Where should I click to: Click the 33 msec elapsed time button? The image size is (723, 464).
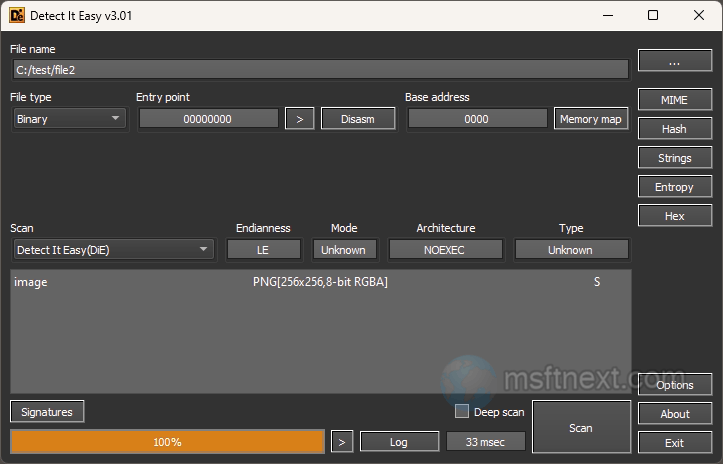click(486, 442)
